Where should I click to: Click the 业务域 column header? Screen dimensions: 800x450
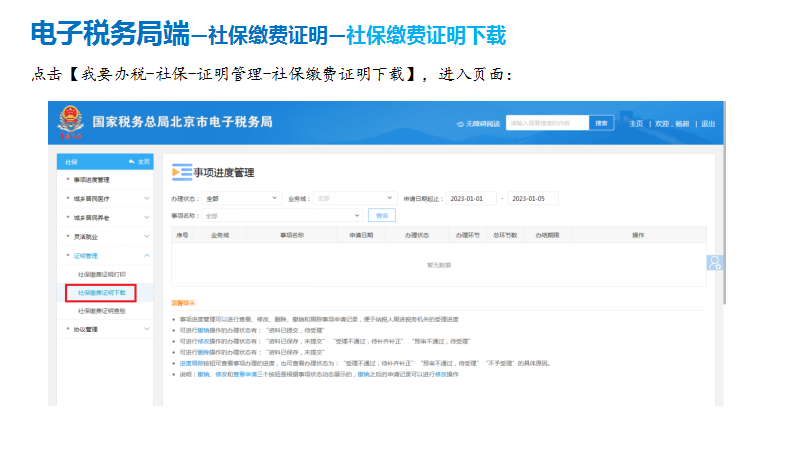click(220, 235)
